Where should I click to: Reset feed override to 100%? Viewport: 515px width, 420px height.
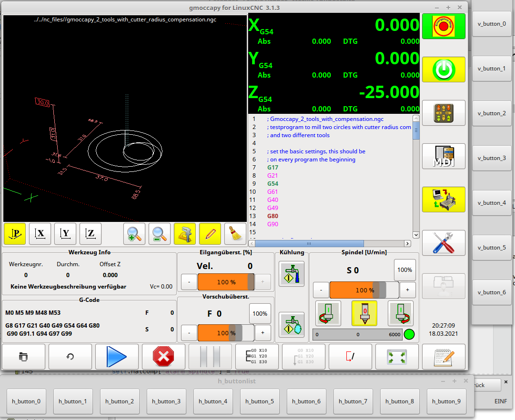[260, 314]
